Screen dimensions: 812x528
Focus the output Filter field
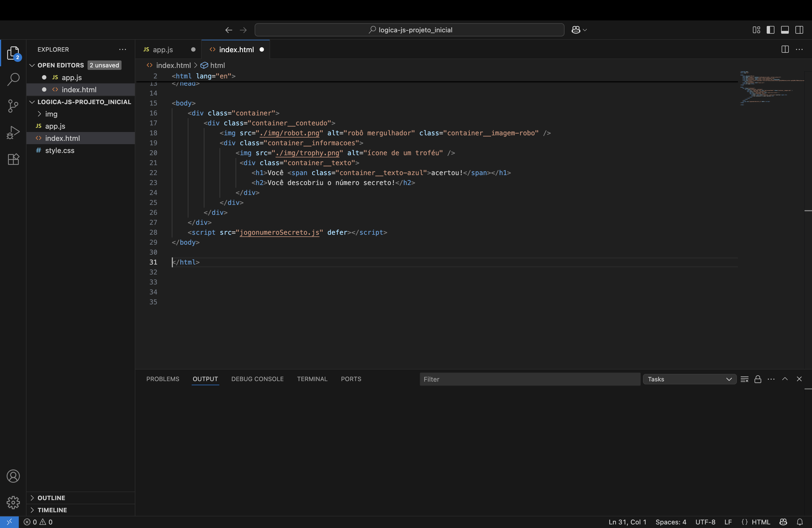tap(530, 379)
